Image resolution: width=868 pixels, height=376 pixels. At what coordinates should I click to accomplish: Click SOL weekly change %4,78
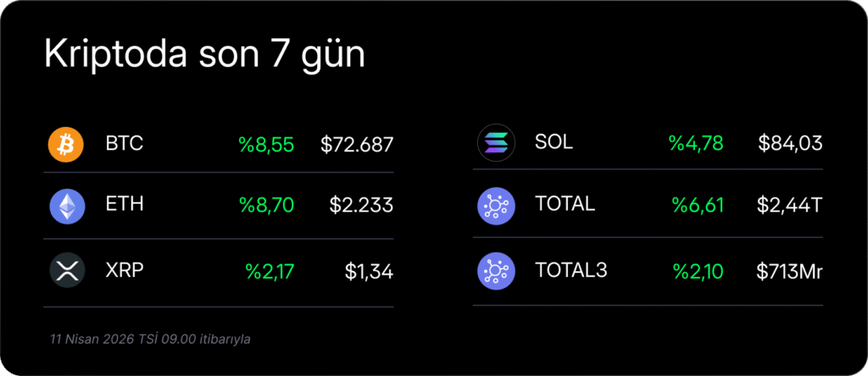[x=696, y=143]
